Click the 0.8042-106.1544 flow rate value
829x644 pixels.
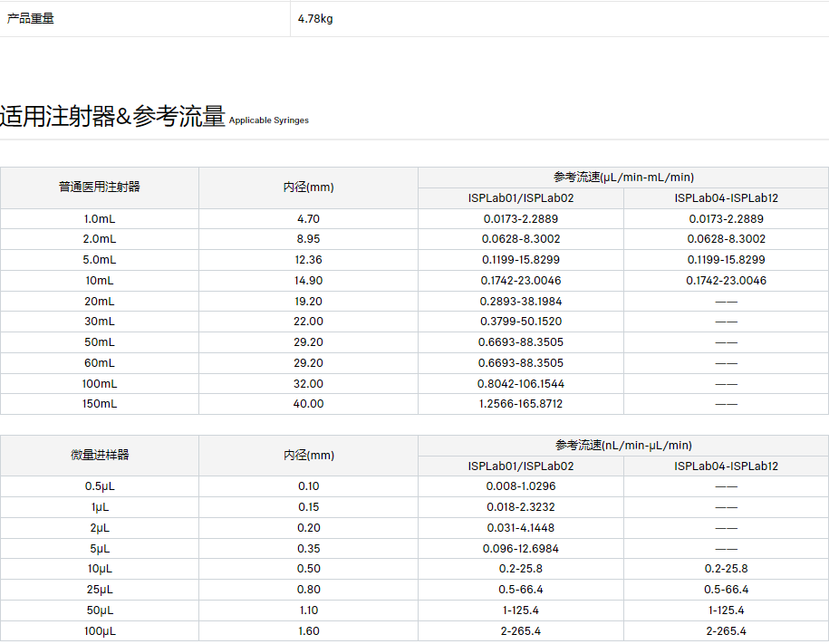click(521, 383)
